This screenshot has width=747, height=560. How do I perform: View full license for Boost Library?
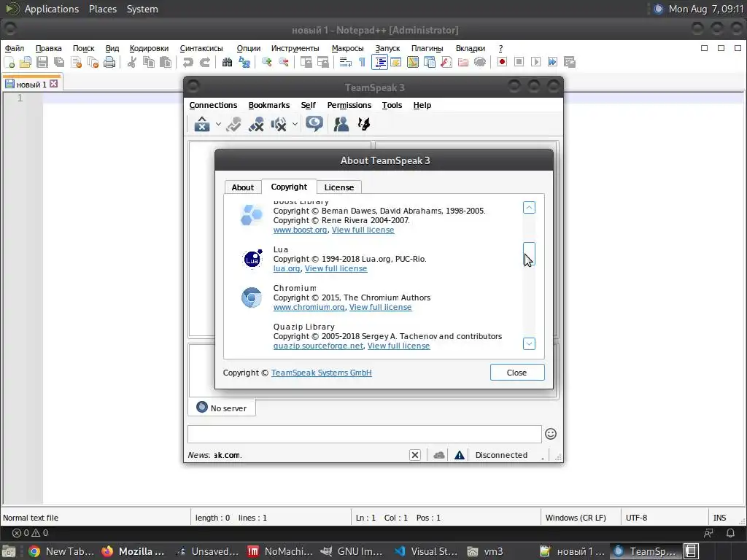363,230
